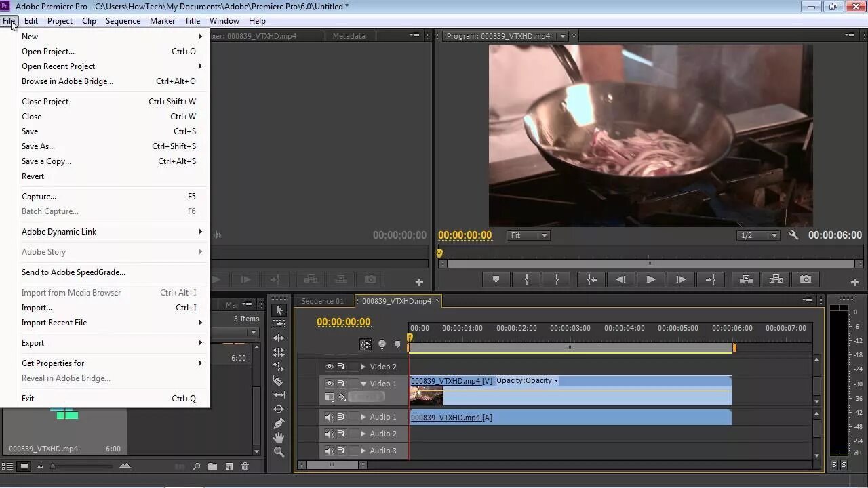Click the Extract button
Viewport: 868px width, 488px height.
pyautogui.click(x=776, y=279)
